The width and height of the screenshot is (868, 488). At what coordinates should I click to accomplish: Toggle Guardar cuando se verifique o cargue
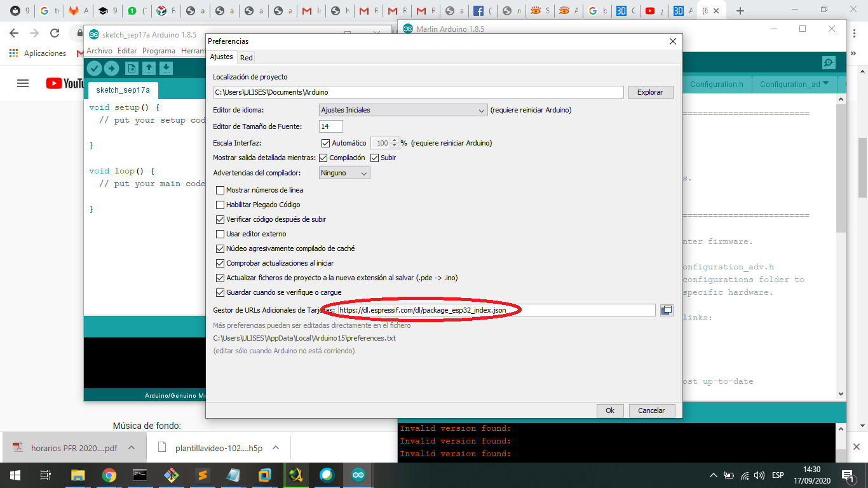220,292
